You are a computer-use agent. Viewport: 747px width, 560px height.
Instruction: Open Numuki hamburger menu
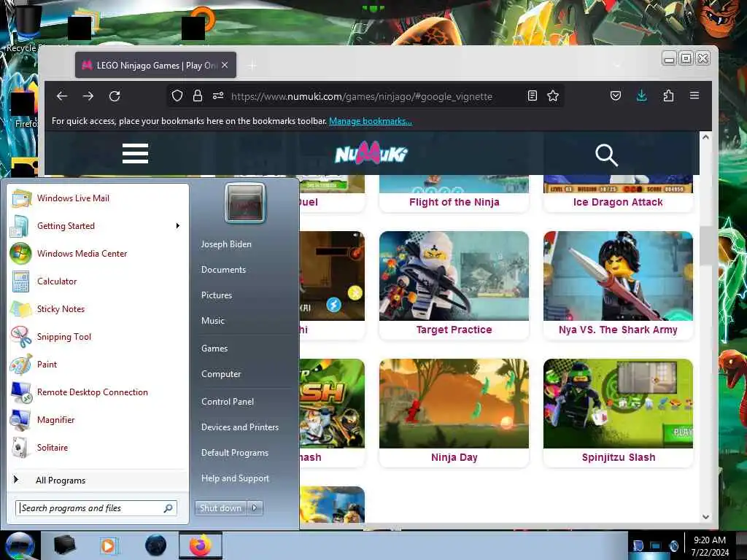135,153
